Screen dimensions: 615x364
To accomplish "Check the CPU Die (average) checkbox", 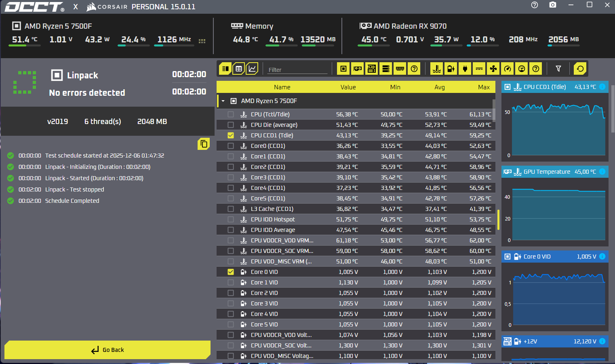I will point(231,125).
